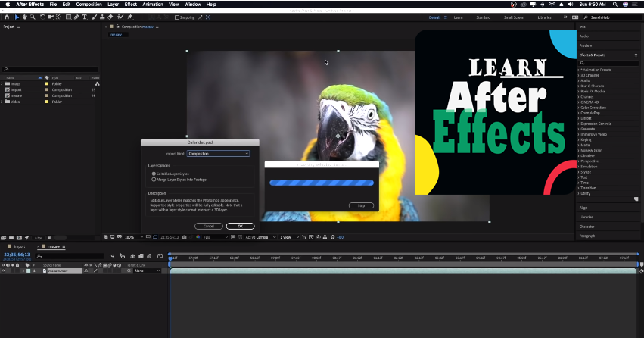This screenshot has height=338, width=644.
Task: Click OK in Calendar.psd dialog
Action: pyautogui.click(x=240, y=226)
